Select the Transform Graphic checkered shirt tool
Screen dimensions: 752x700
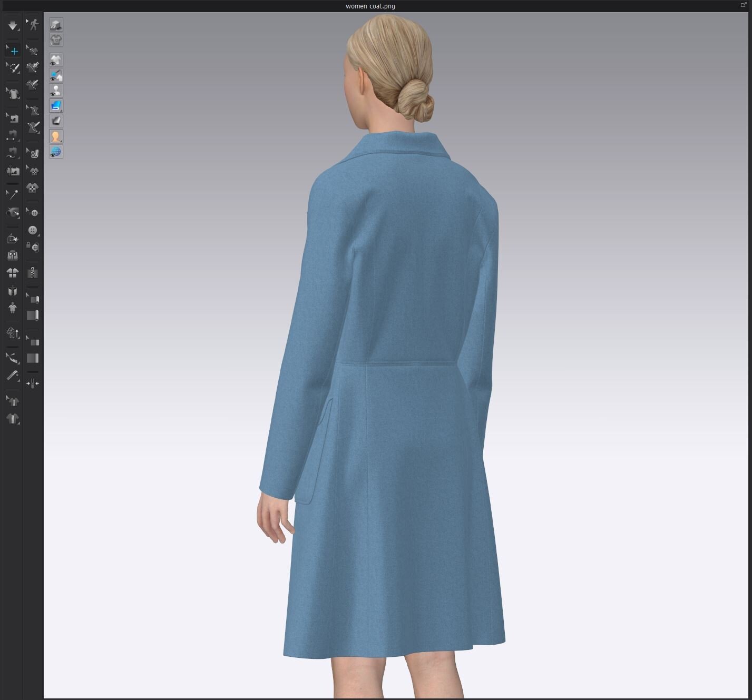[33, 171]
